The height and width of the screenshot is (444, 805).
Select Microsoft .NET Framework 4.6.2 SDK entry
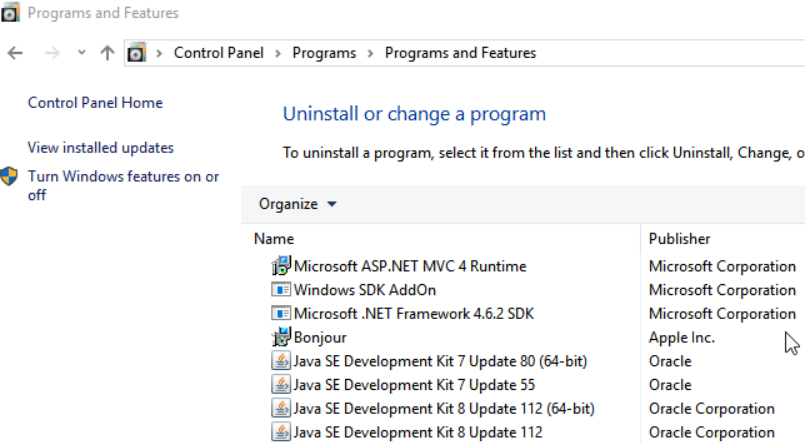414,314
